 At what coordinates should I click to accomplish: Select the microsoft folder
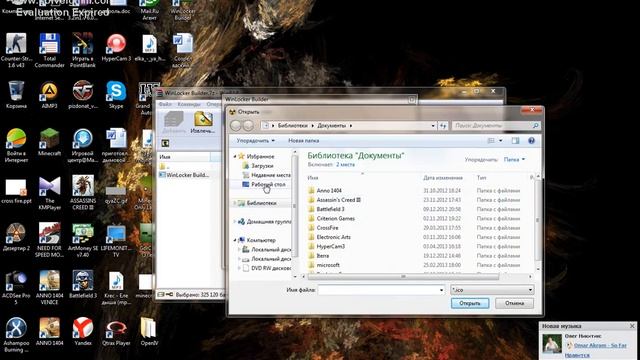[x=328, y=265]
